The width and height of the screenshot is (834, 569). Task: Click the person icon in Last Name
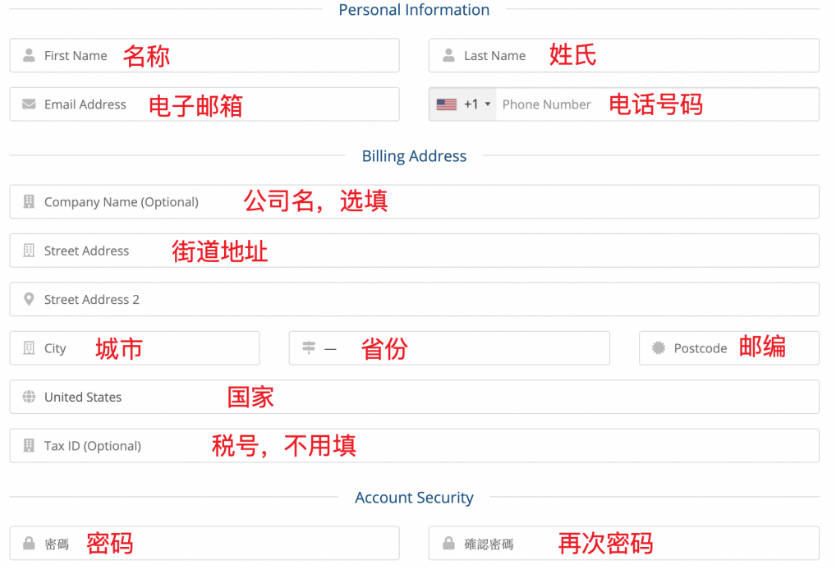coord(449,55)
